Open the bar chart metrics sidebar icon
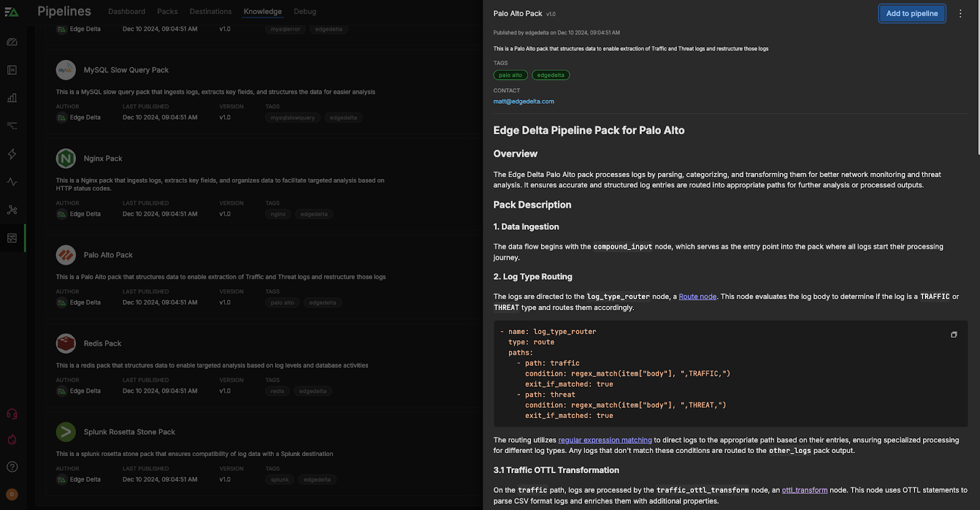The width and height of the screenshot is (980, 510). [x=12, y=98]
